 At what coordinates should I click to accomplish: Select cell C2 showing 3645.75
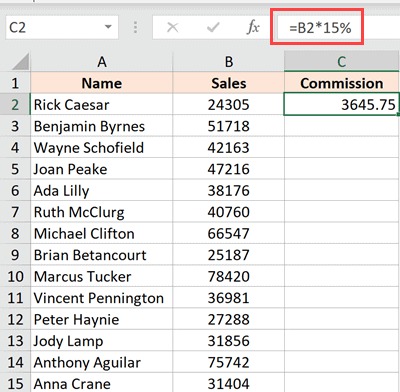click(342, 105)
